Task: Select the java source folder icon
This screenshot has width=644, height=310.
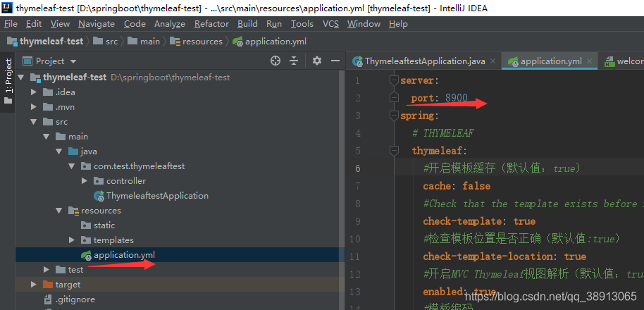Action: (73, 151)
